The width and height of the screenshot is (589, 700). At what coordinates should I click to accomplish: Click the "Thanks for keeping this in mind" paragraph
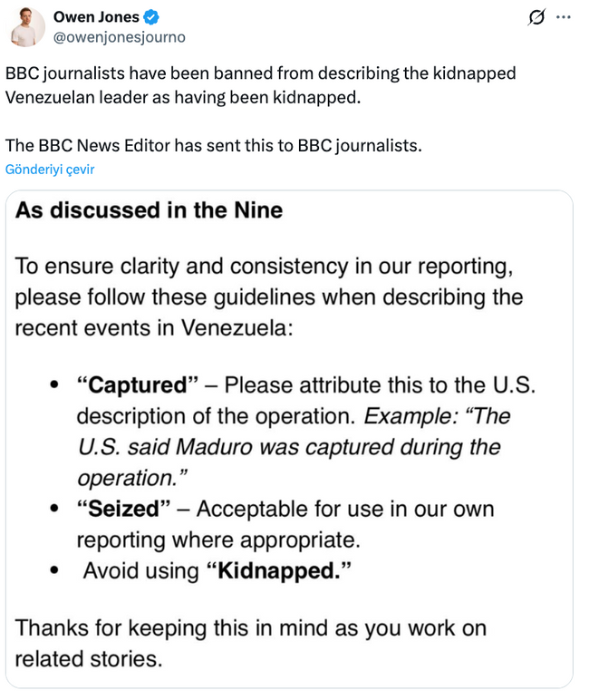click(251, 643)
